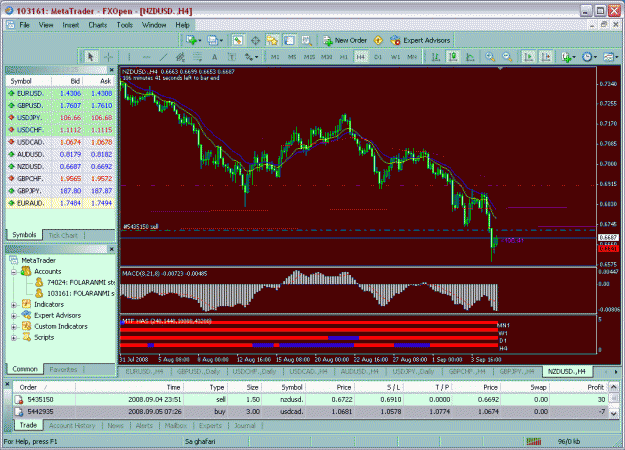625x450 pixels.
Task: Select the Text 'A' tool
Action: click(214, 57)
